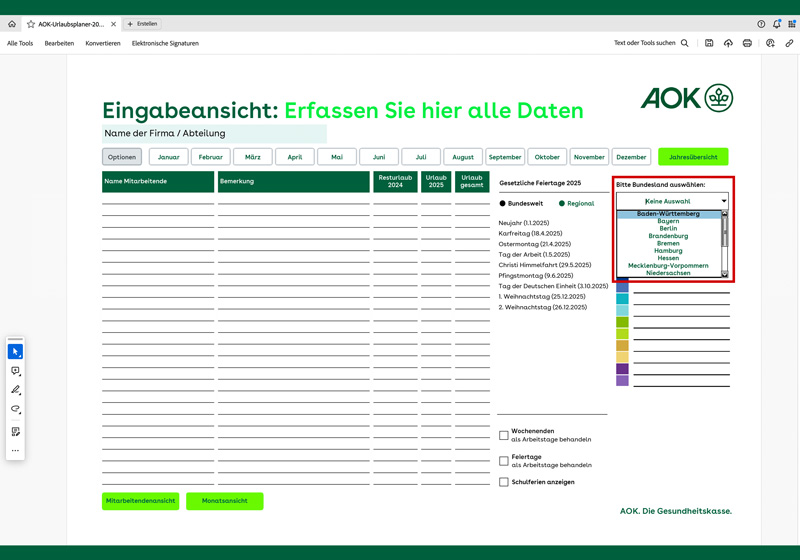Go to the August month tab

(x=463, y=157)
